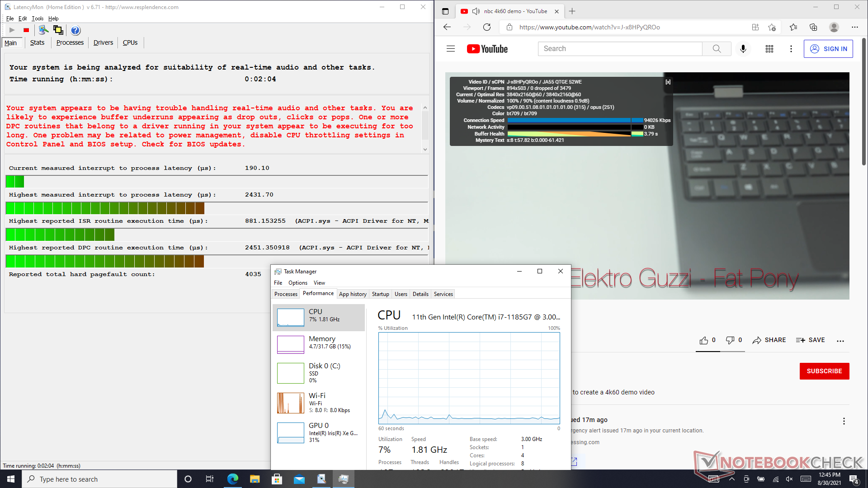Dislike the video with thumbs down

click(730, 340)
